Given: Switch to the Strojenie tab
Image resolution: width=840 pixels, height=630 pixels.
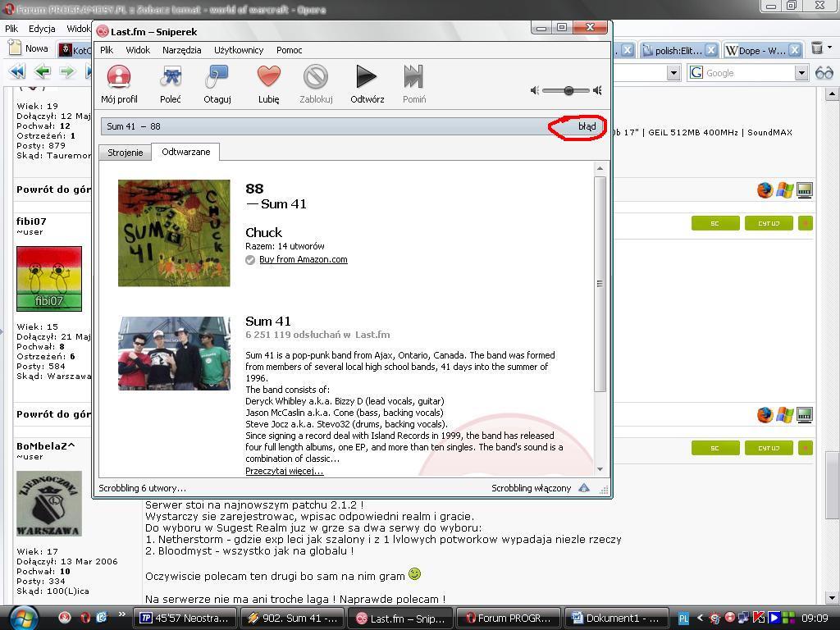Looking at the screenshot, I should pos(126,153).
